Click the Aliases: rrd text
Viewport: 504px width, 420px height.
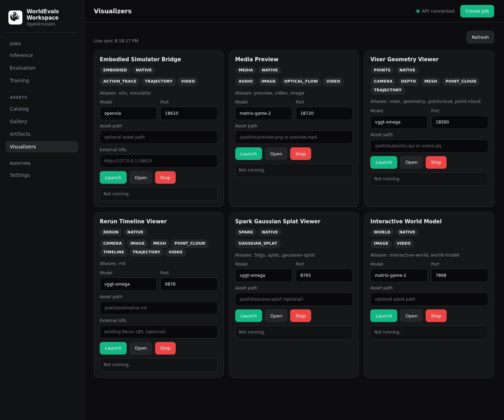point(112,264)
